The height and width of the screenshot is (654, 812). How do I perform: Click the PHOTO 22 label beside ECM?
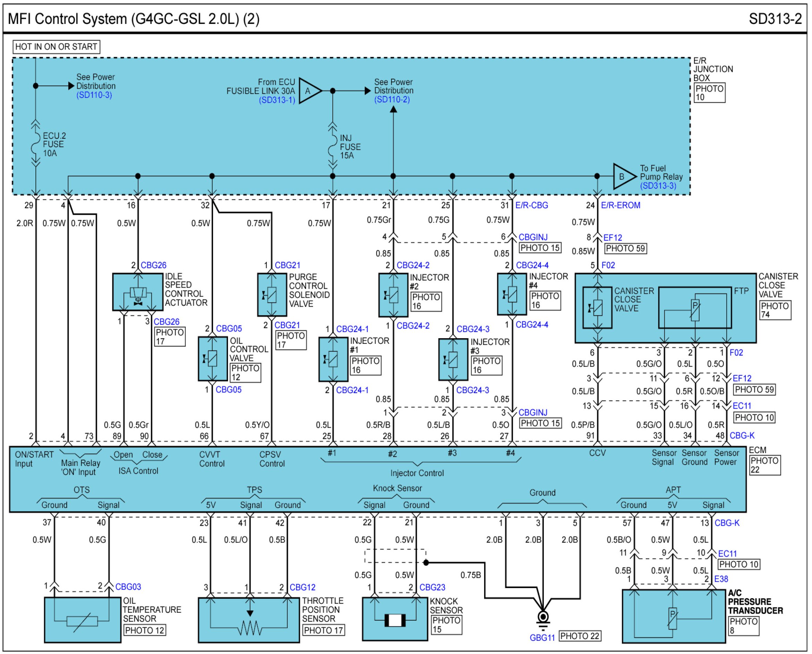[x=764, y=465]
